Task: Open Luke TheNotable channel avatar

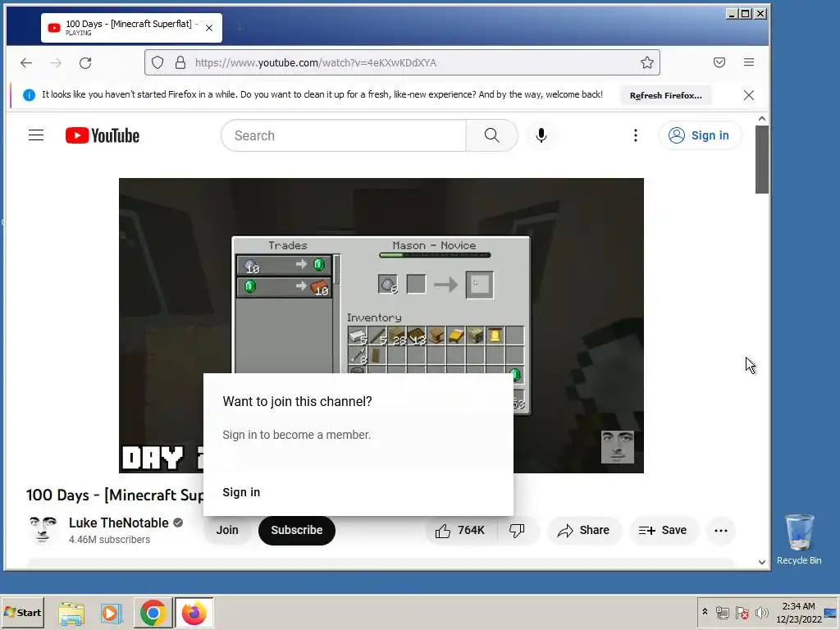Action: [43, 530]
